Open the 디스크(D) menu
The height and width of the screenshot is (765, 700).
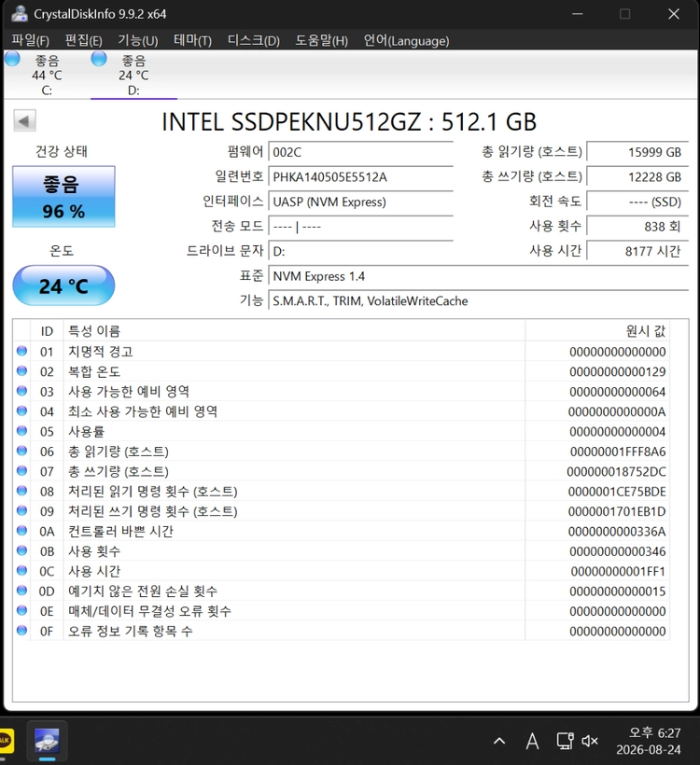[x=253, y=40]
